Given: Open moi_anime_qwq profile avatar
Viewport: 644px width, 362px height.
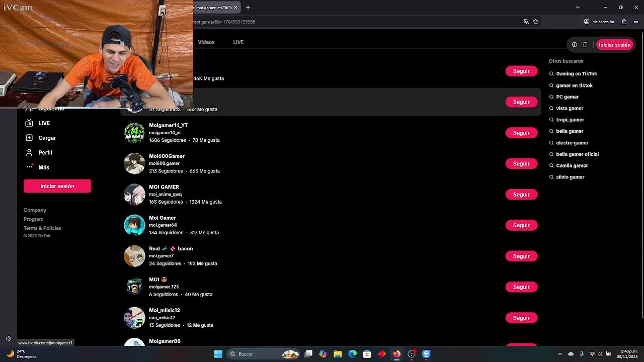Looking at the screenshot, I should [134, 195].
